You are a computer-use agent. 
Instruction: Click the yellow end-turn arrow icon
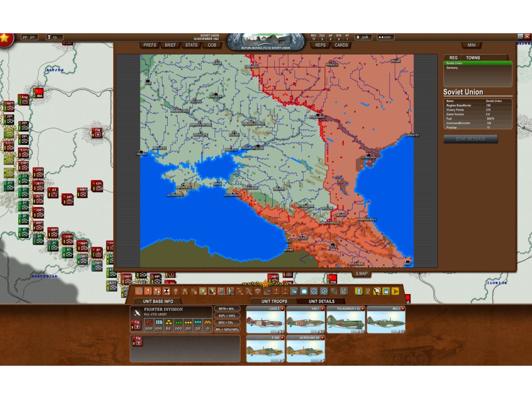coord(395,291)
